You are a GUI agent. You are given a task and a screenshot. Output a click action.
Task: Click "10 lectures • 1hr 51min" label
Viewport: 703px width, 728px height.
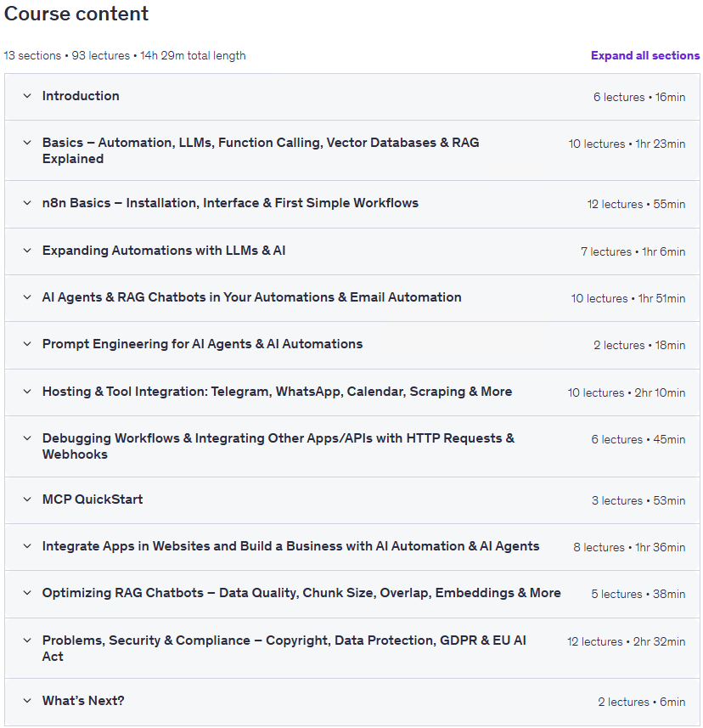pos(628,298)
